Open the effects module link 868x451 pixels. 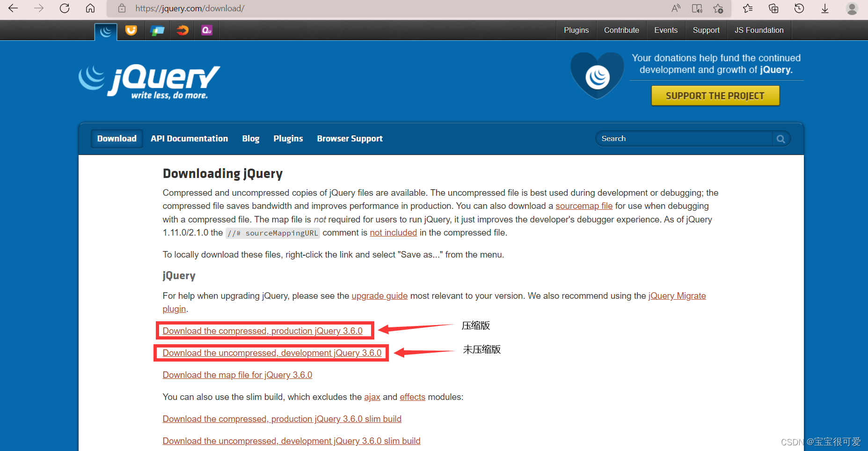[x=412, y=397]
